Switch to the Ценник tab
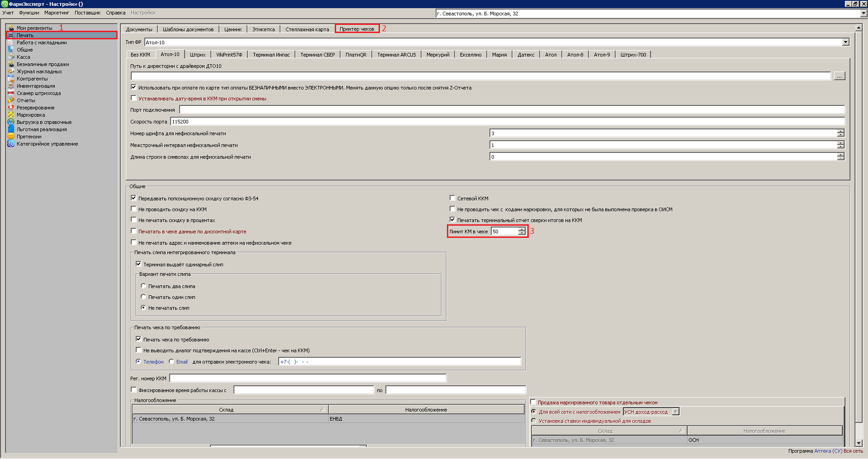 tap(233, 29)
